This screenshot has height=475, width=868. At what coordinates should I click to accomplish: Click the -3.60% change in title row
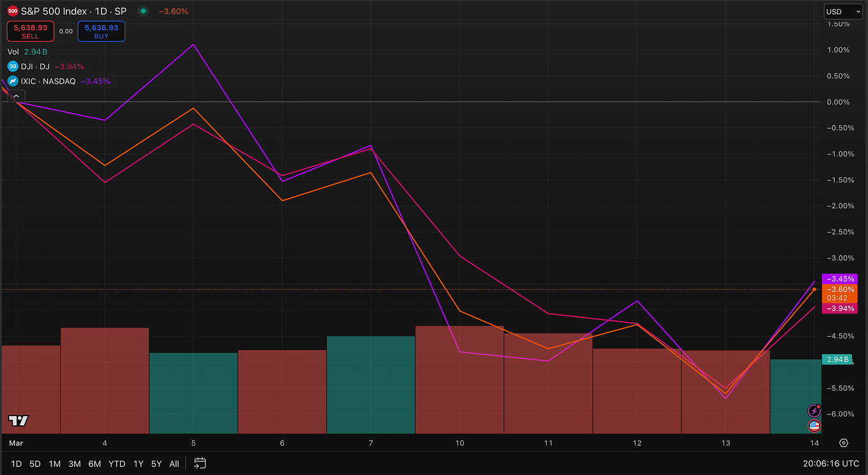point(174,11)
